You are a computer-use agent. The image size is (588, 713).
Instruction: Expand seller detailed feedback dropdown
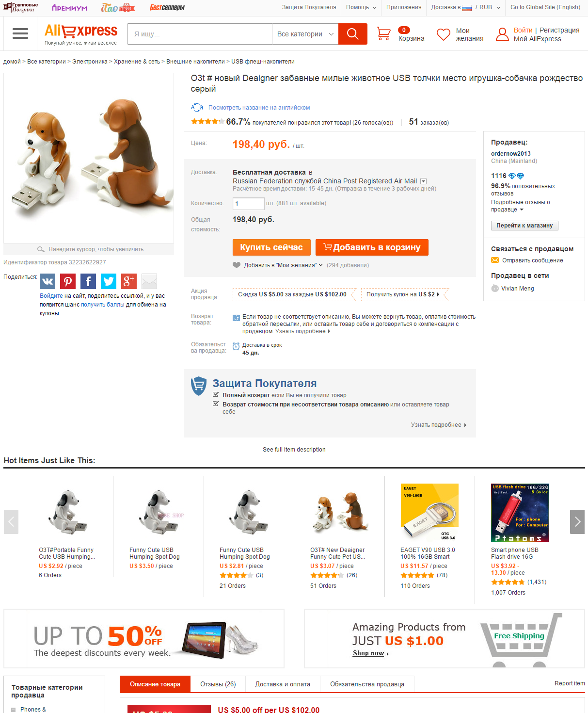click(x=522, y=210)
